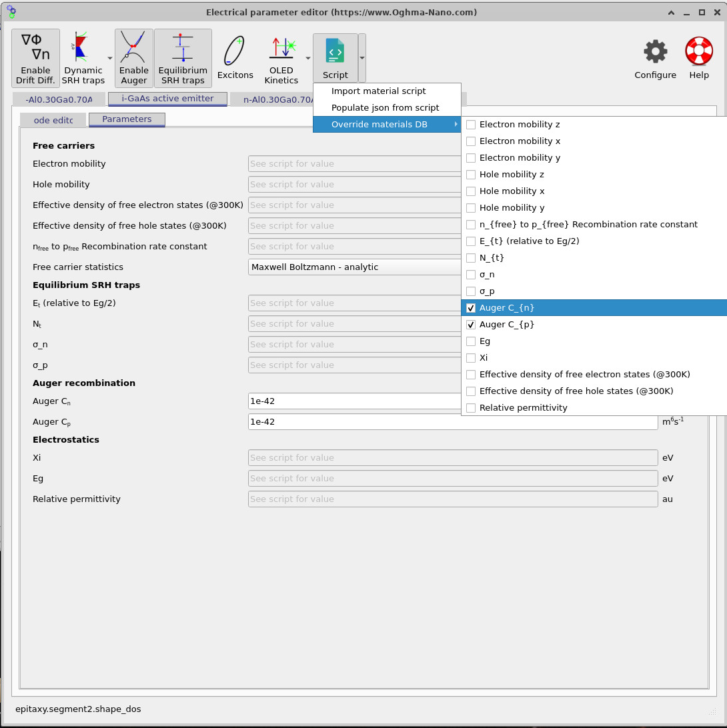Viewport: 727px width, 728px height.
Task: Click the OLED Kinetics icon
Action: click(281, 58)
